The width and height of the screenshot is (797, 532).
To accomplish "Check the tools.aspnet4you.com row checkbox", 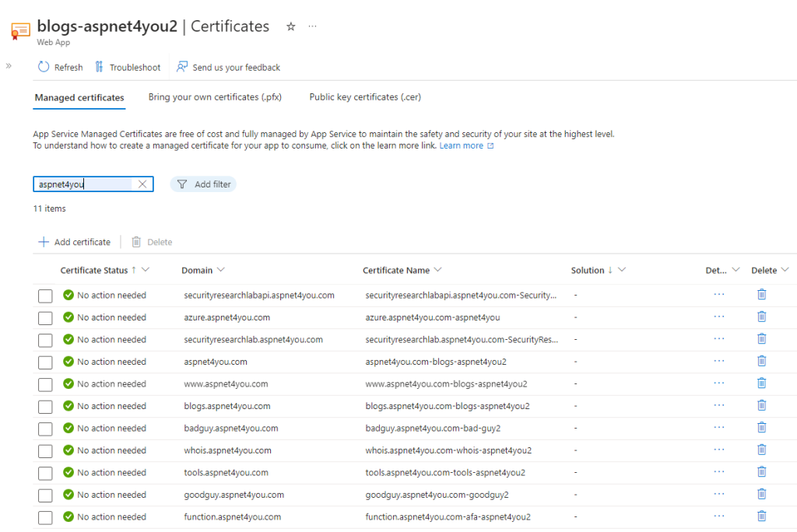I will [45, 473].
